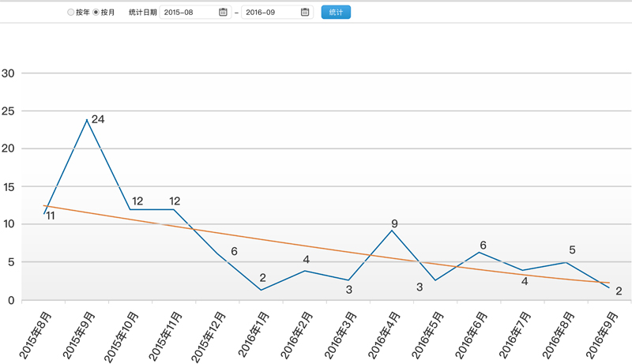Click the 2016年9月 data point at line end
The height and width of the screenshot is (364, 632).
click(x=609, y=287)
